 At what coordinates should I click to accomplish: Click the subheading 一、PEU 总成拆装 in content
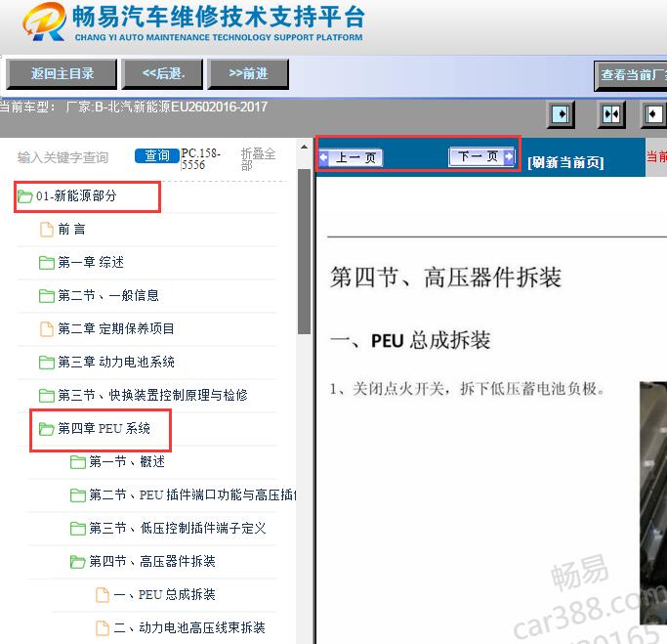click(x=410, y=340)
